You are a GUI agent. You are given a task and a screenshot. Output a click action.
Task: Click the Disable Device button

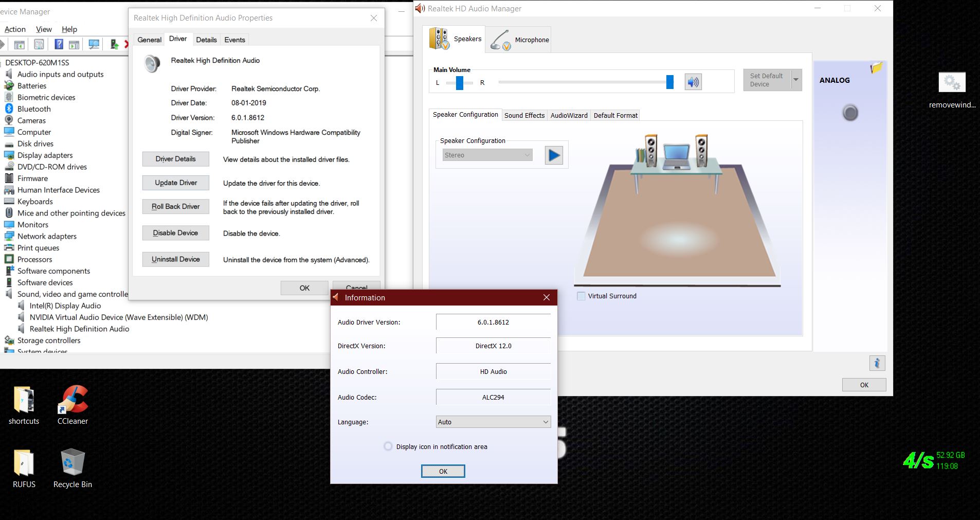click(176, 233)
